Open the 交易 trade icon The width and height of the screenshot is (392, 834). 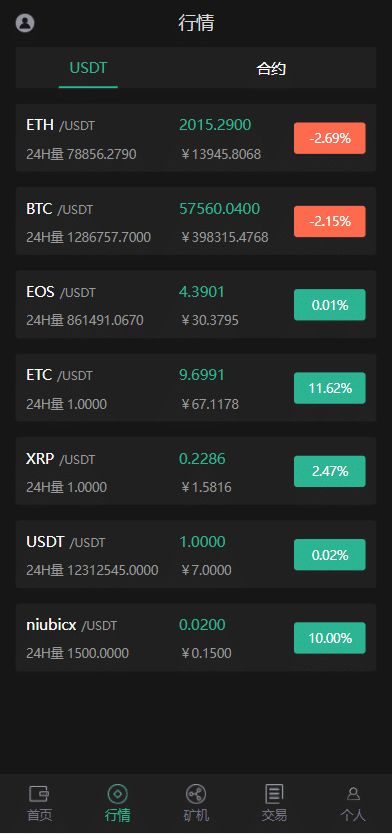(x=274, y=794)
